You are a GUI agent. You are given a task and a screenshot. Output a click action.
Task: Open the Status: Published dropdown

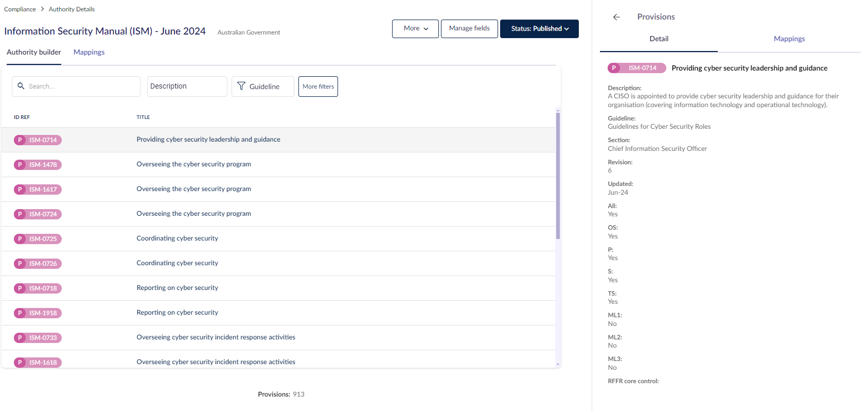(x=539, y=29)
